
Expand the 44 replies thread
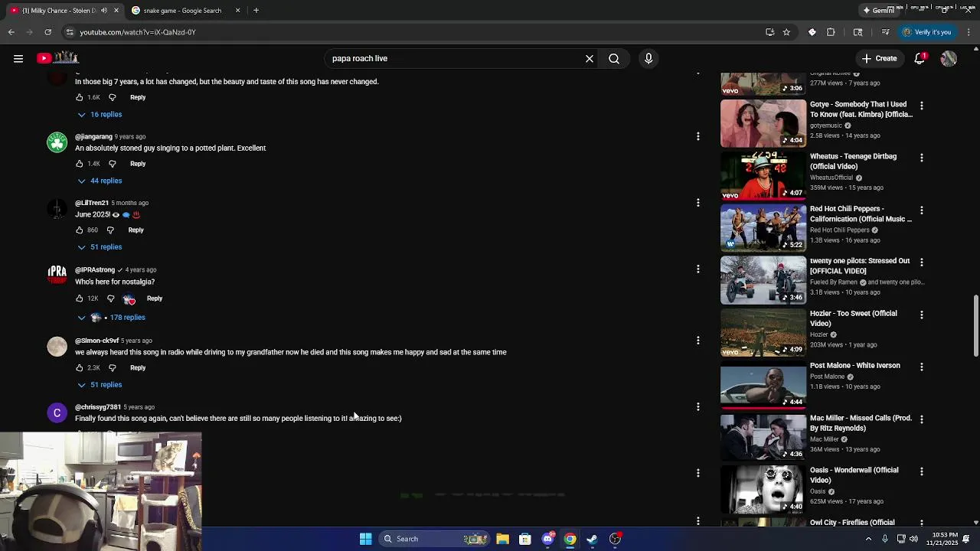100,181
